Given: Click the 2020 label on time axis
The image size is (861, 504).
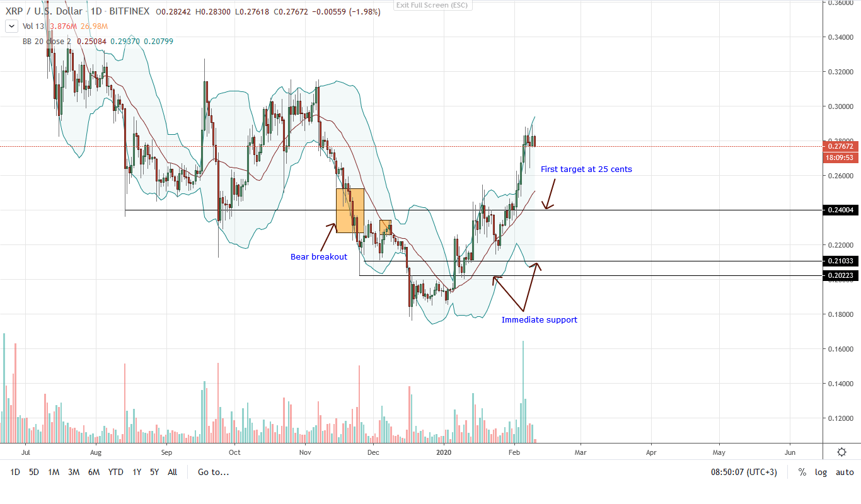Looking at the screenshot, I should pos(444,452).
